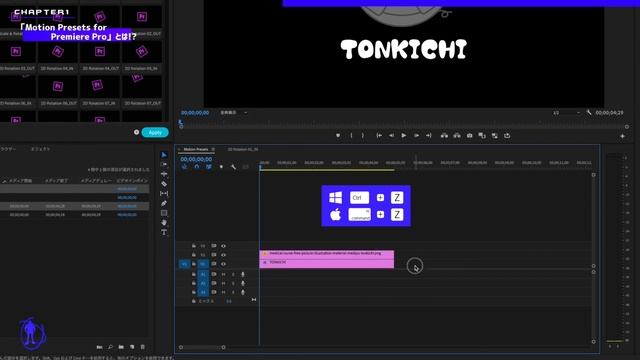Click the Lift button
The height and width of the screenshot is (360, 640).
click(444, 136)
